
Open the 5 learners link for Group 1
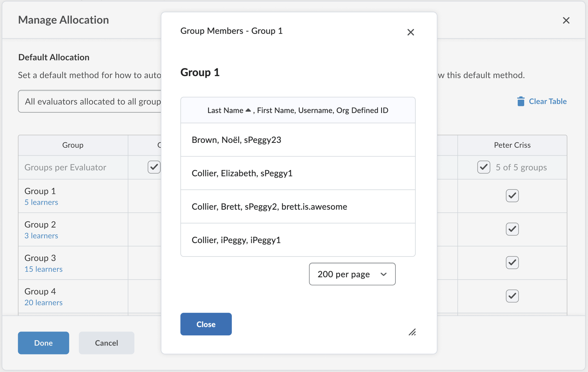(x=41, y=202)
